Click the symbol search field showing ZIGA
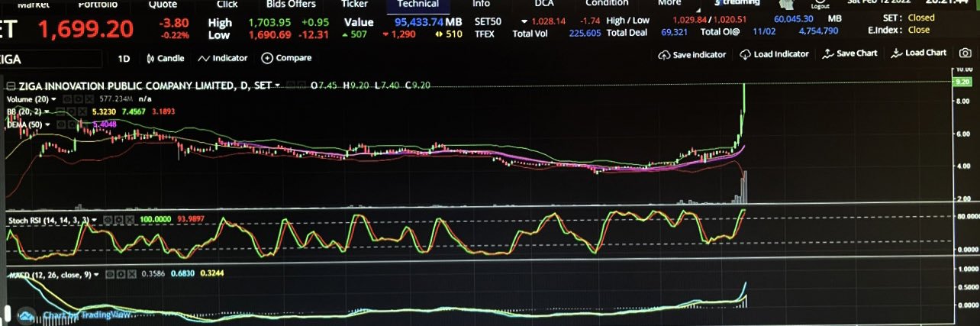980x326 pixels. 50,59
